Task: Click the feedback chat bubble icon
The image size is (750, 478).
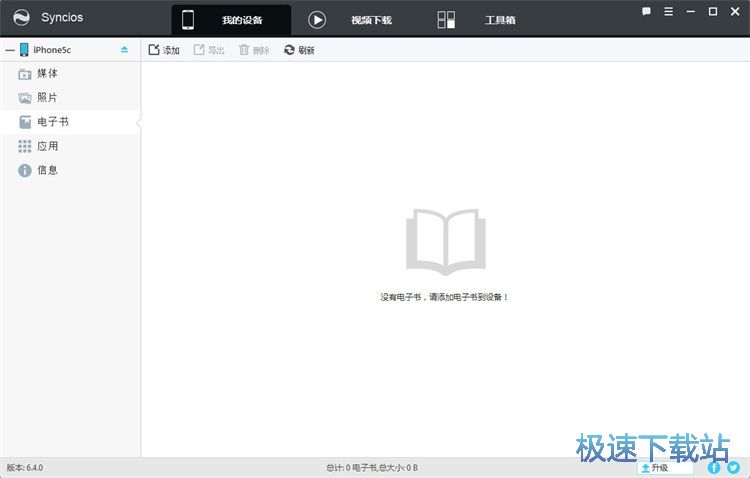Action: [x=646, y=11]
